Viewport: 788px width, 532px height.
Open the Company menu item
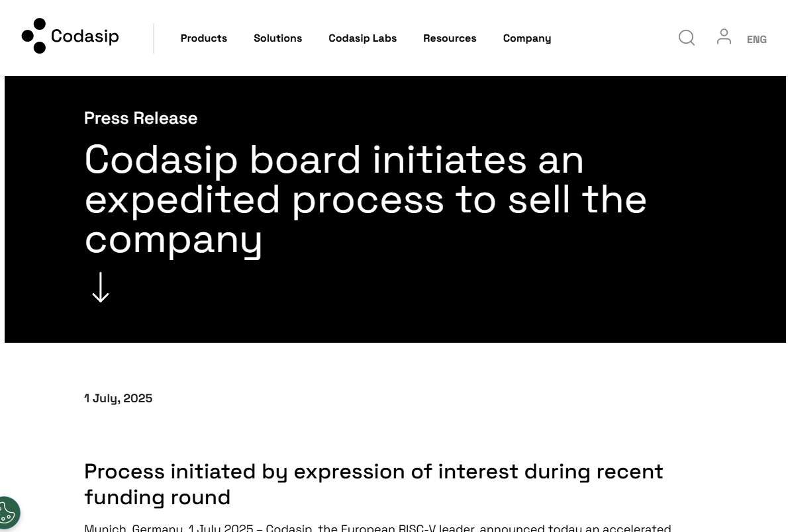click(x=526, y=38)
